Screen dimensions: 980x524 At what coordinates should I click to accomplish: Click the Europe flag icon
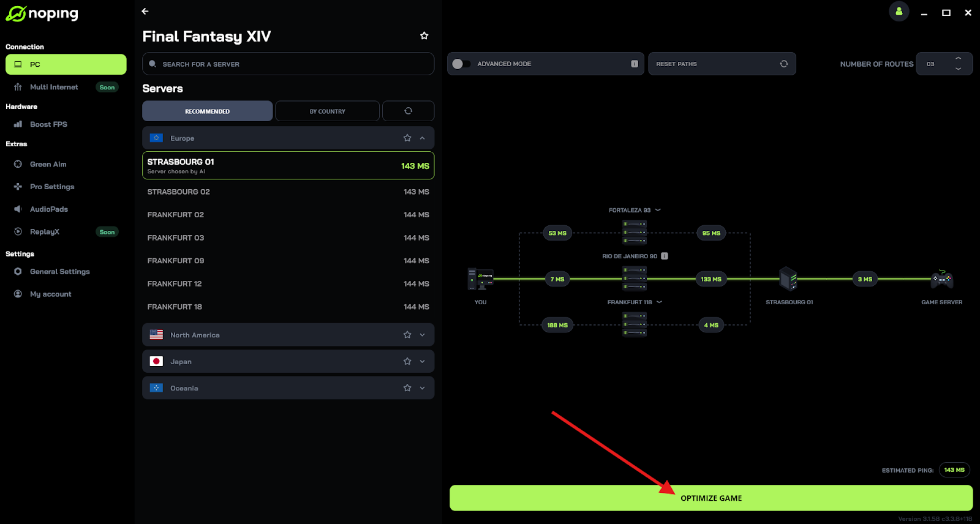point(156,138)
